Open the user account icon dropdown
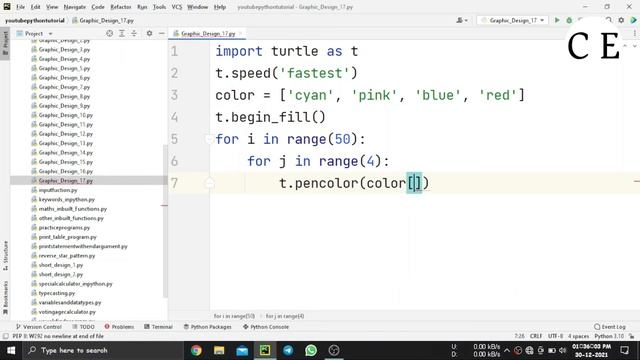640x360 pixels. [462, 20]
